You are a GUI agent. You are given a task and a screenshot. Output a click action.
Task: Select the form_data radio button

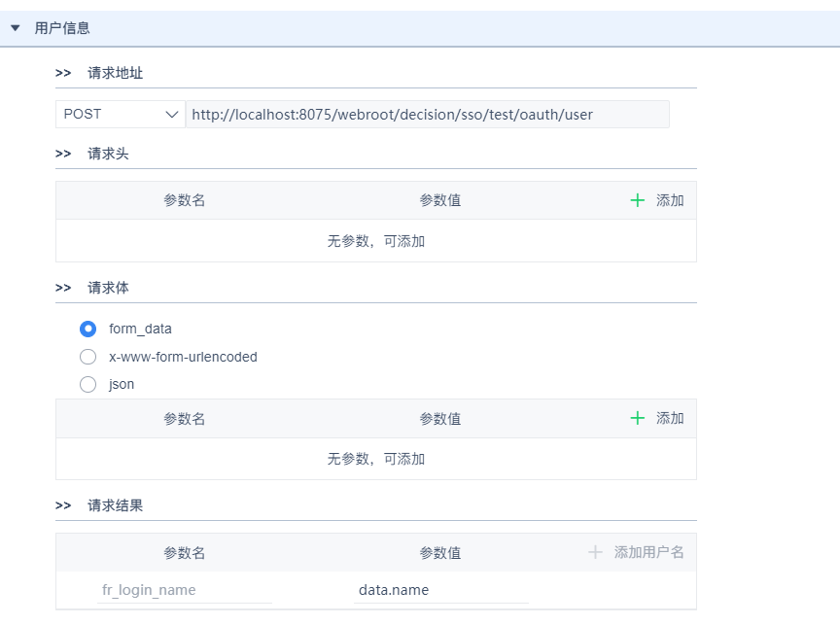(88, 329)
